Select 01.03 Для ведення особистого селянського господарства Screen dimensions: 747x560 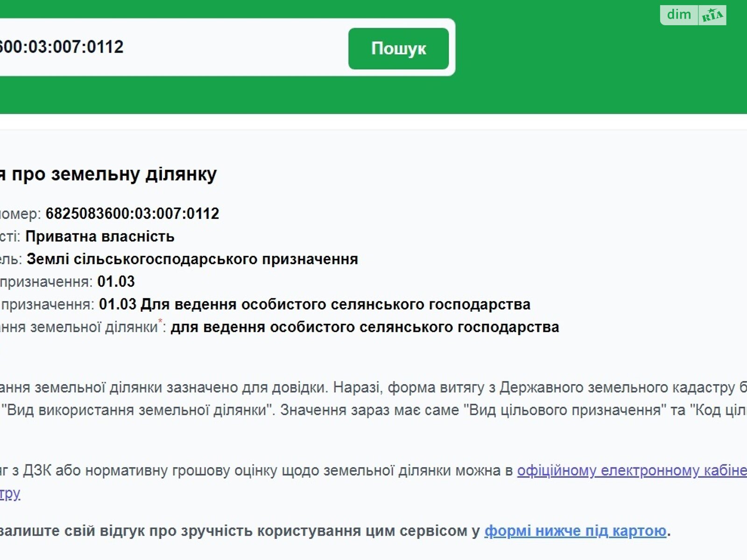point(315,304)
